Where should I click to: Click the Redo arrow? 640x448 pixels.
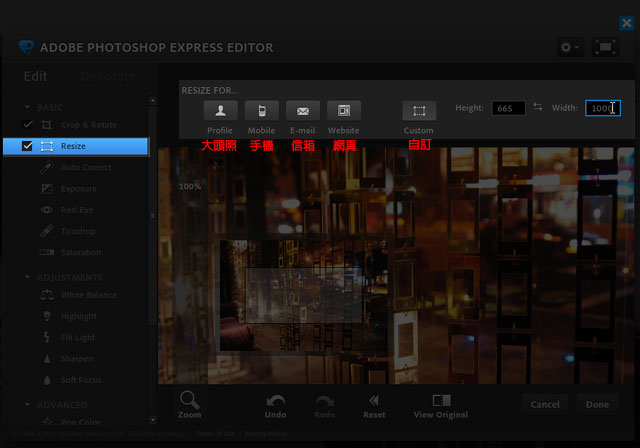click(x=324, y=406)
